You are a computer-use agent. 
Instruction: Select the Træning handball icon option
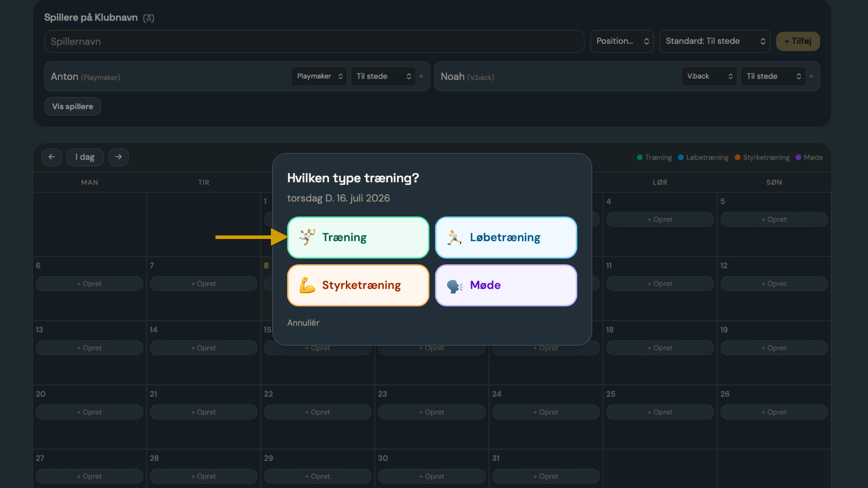pos(358,238)
